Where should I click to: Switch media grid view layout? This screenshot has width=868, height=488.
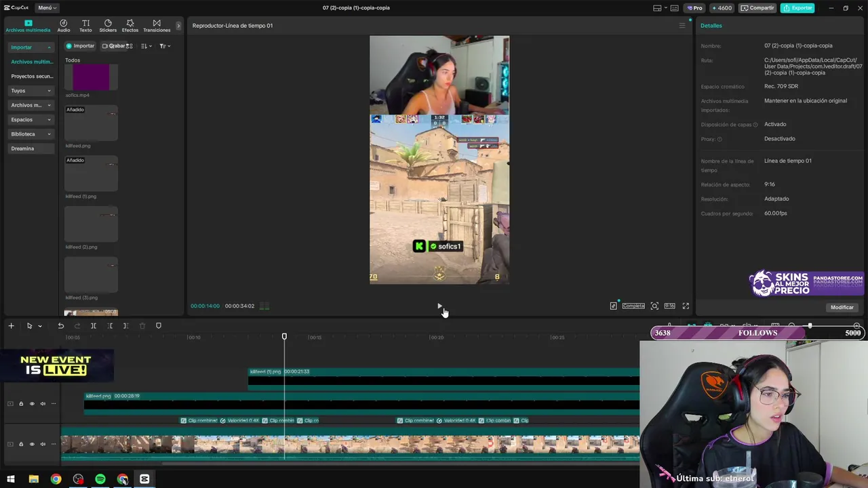(x=129, y=46)
